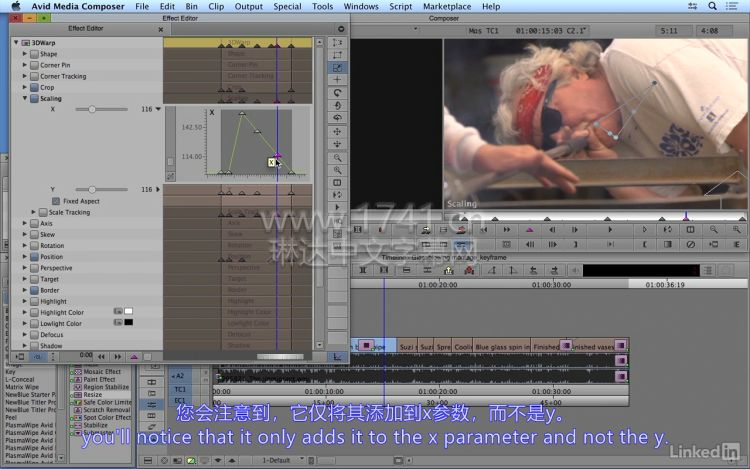Toggle the Position enable button

(x=34, y=257)
